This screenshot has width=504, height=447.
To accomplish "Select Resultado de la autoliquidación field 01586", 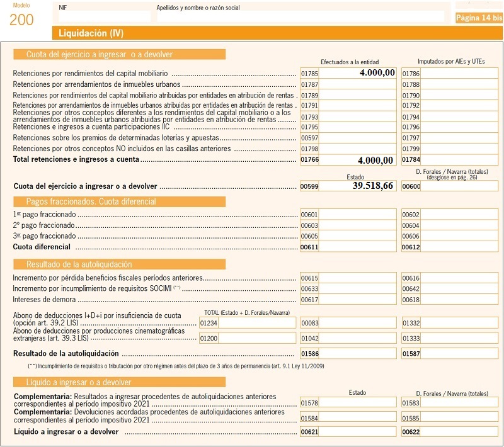I will [357, 354].
